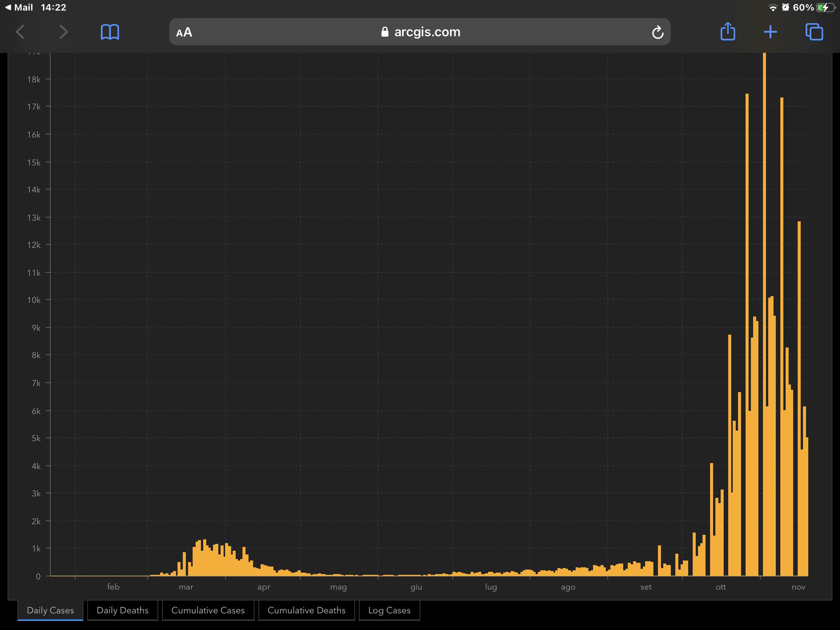Show the Log Cases tab
This screenshot has width=840, height=630.
tap(389, 610)
